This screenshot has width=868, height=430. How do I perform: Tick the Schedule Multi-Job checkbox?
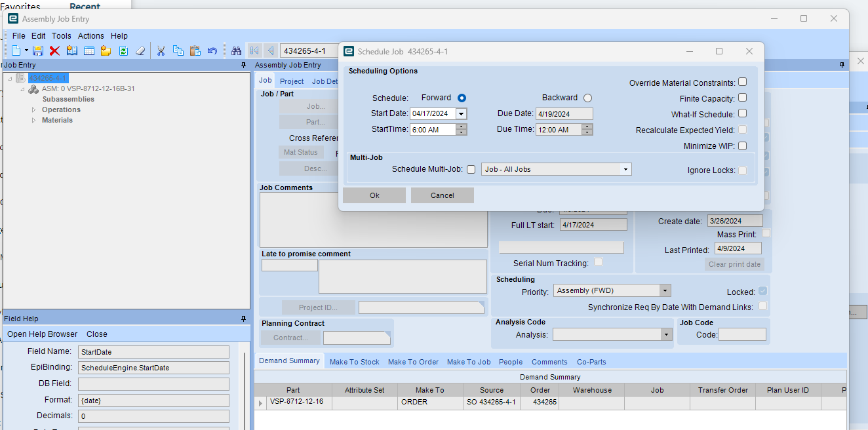point(471,170)
